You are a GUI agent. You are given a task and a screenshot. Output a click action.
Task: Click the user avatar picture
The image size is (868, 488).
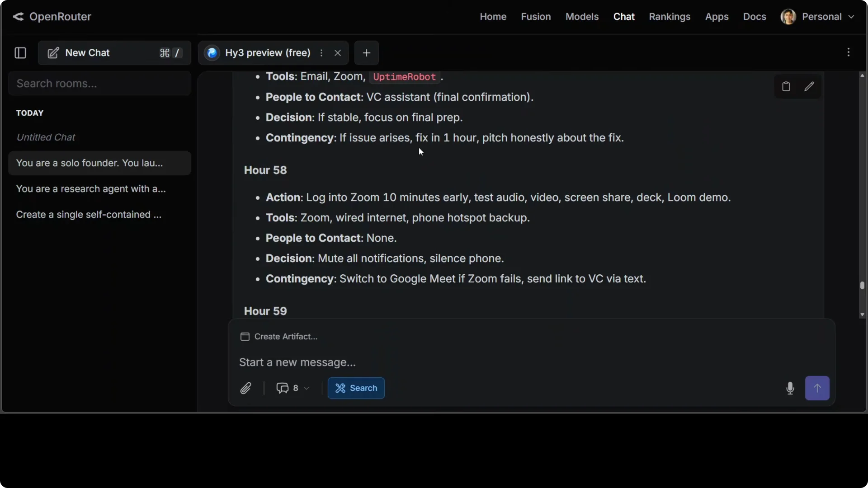tap(788, 17)
